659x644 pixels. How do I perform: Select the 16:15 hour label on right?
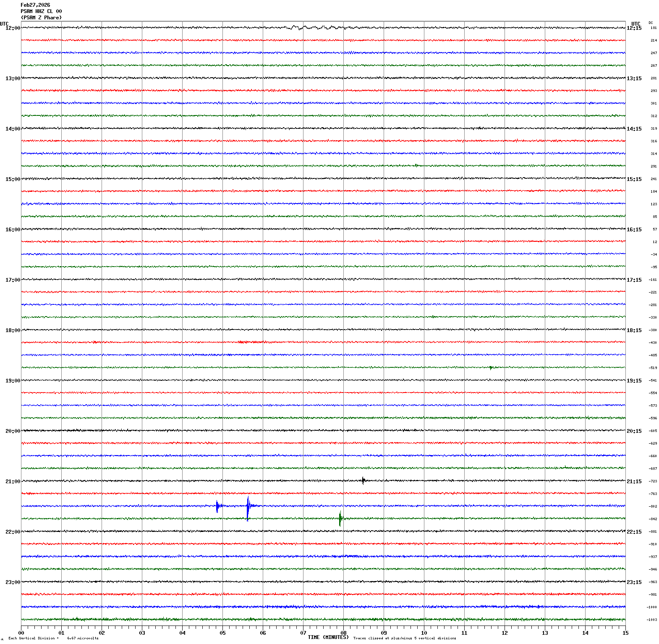coord(634,230)
